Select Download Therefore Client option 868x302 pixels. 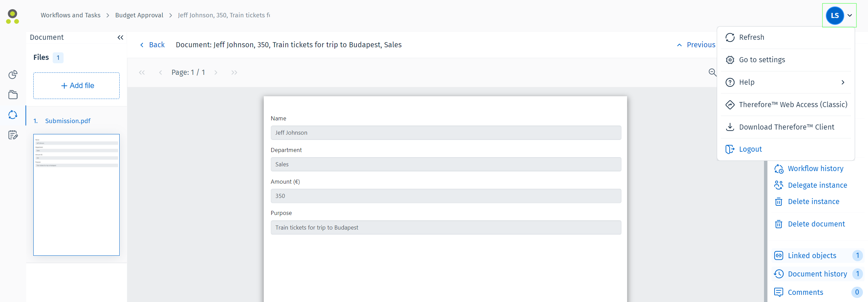pyautogui.click(x=786, y=127)
